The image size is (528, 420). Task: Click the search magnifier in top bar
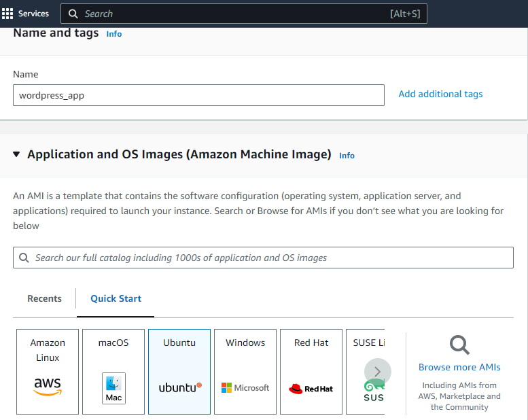pos(73,14)
